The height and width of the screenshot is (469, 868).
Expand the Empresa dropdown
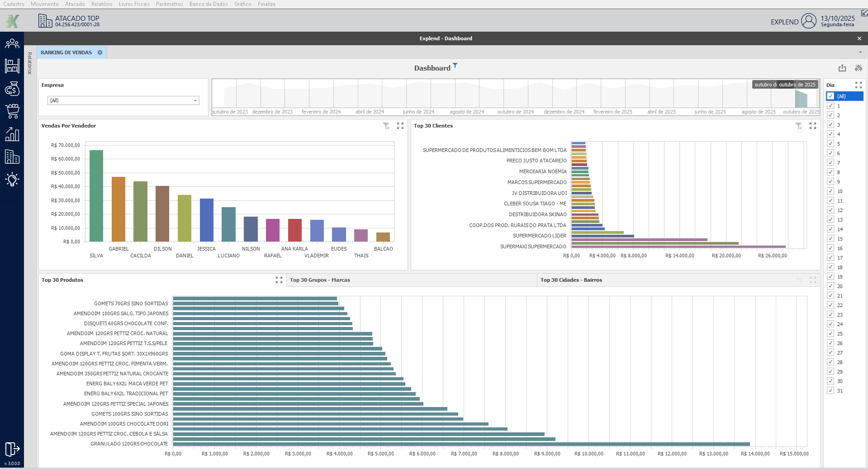click(195, 100)
